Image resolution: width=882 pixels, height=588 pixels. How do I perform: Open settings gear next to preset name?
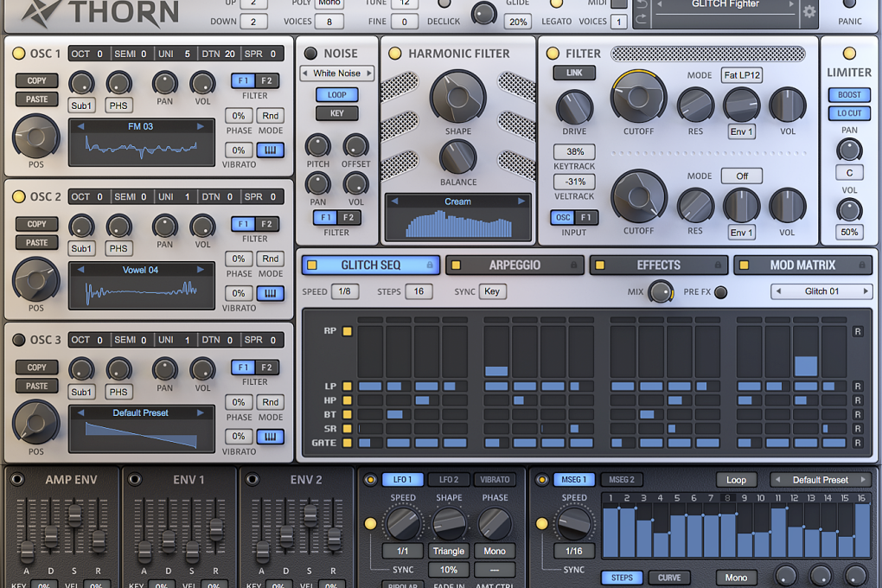pyautogui.click(x=808, y=11)
